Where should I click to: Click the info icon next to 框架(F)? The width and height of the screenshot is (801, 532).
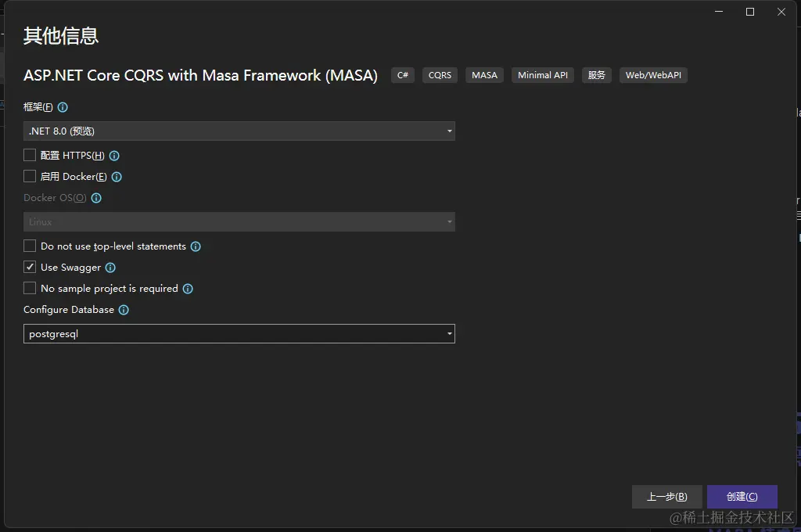(x=63, y=107)
